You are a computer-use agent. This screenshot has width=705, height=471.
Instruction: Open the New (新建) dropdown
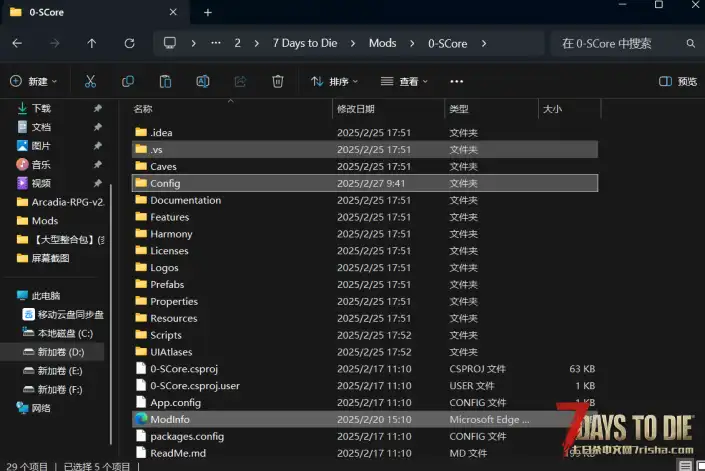click(34, 81)
